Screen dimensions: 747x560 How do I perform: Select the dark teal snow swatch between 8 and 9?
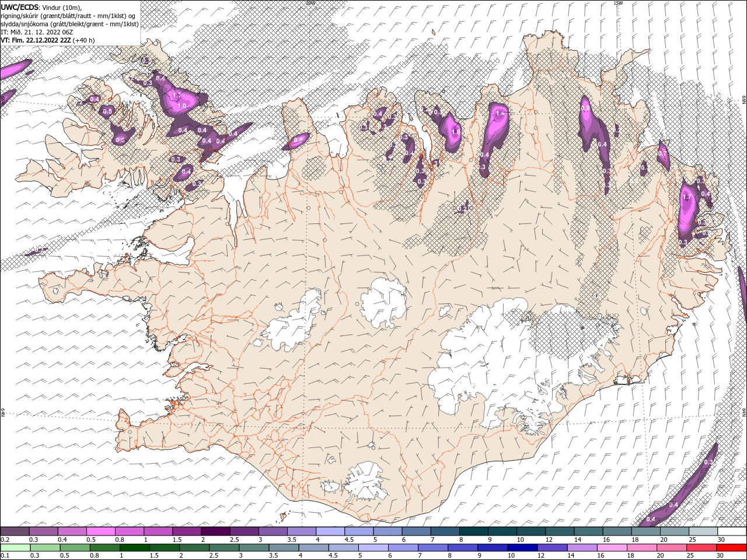pyautogui.click(x=474, y=531)
